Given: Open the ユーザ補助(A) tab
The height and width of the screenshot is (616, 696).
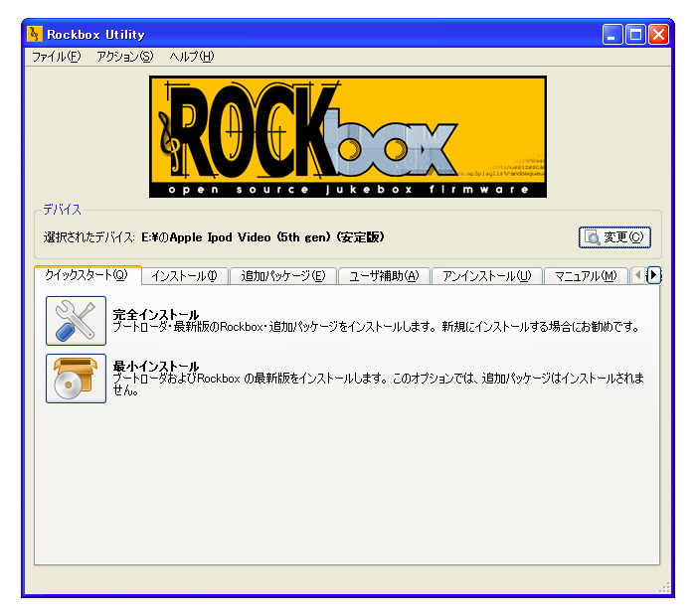Looking at the screenshot, I should pyautogui.click(x=384, y=276).
